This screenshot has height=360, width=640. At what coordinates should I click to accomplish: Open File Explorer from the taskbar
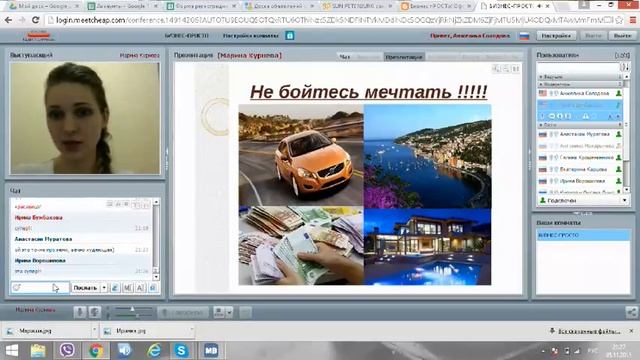pos(38,350)
